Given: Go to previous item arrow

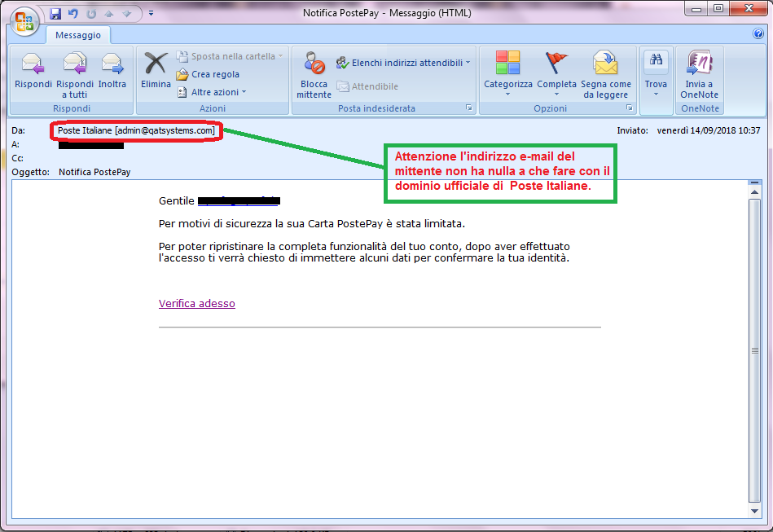Looking at the screenshot, I should (109, 13).
